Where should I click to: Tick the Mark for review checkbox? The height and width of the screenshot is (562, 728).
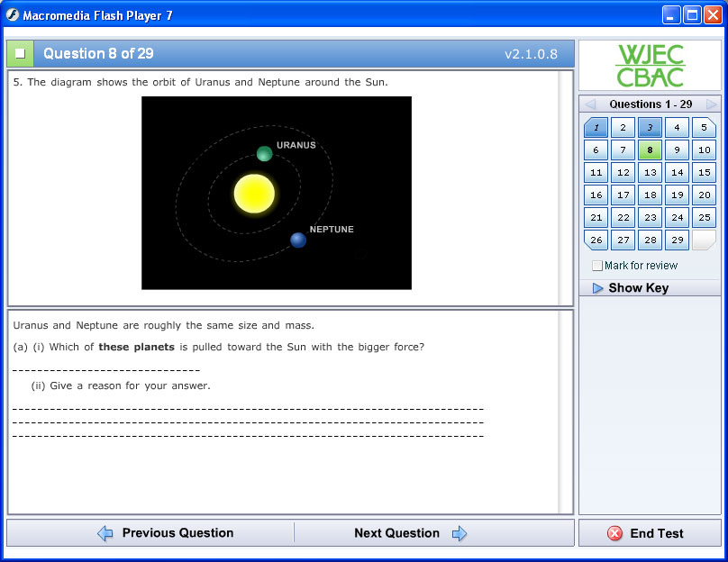597,266
